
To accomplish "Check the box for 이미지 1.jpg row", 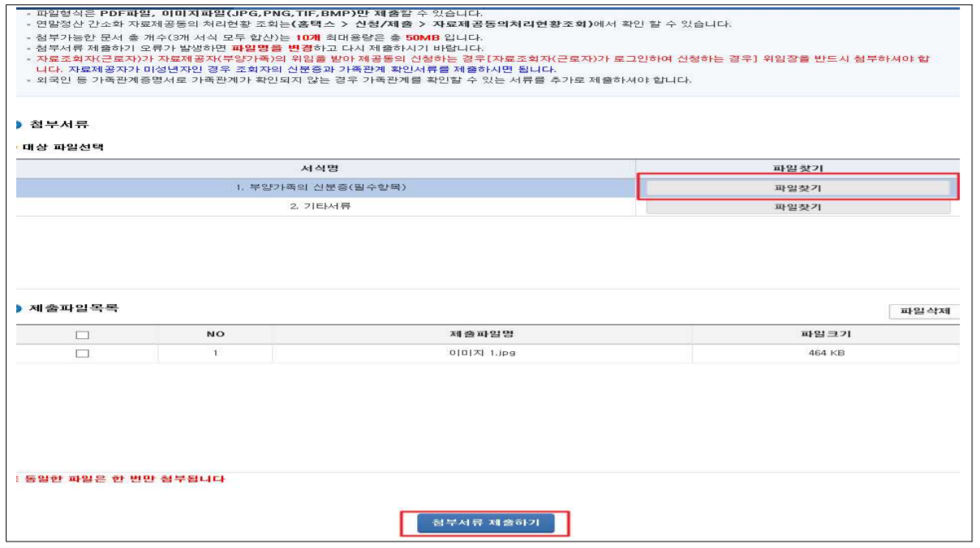I will (81, 353).
